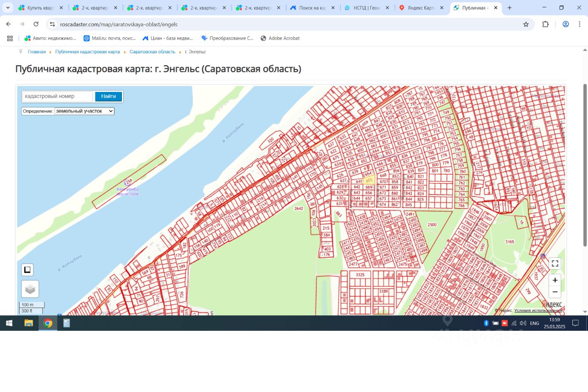Open Циан bookmark in bookmarks bar
This screenshot has width=588, height=392.
point(167,38)
